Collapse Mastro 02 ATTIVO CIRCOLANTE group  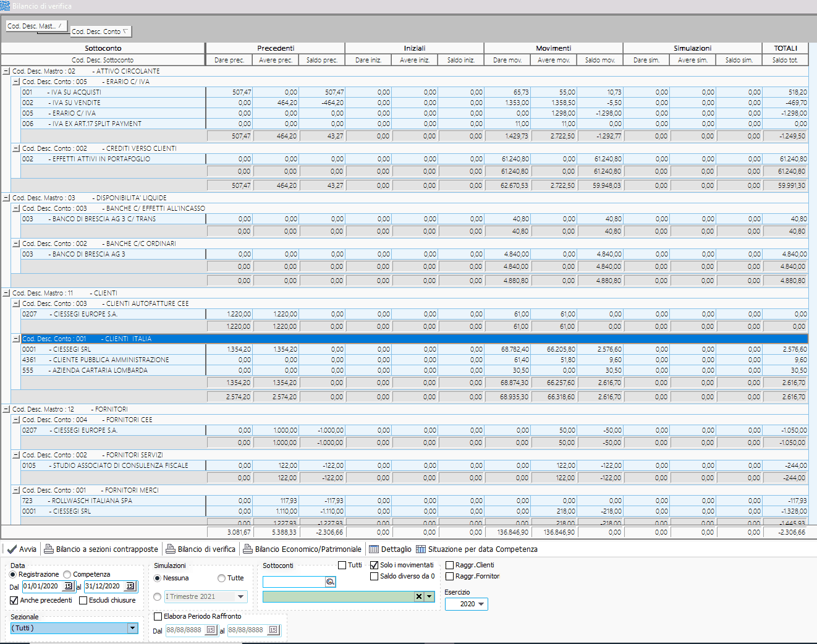click(6, 71)
